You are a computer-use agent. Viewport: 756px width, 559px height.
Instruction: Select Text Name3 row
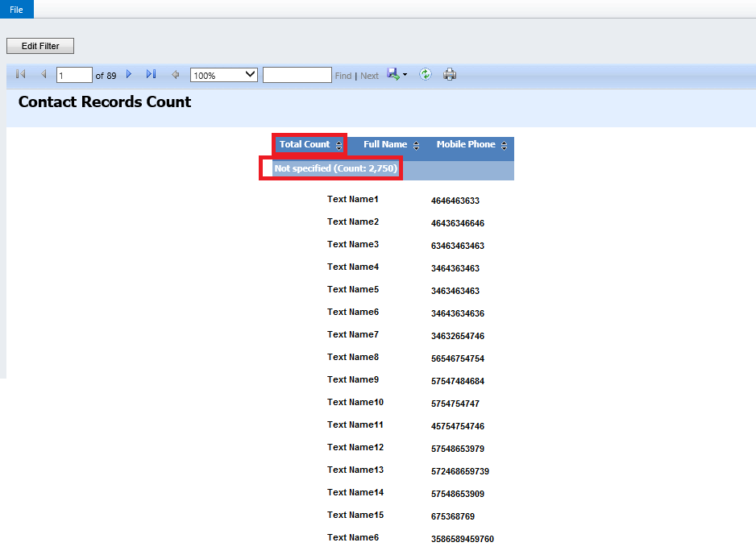coord(353,244)
